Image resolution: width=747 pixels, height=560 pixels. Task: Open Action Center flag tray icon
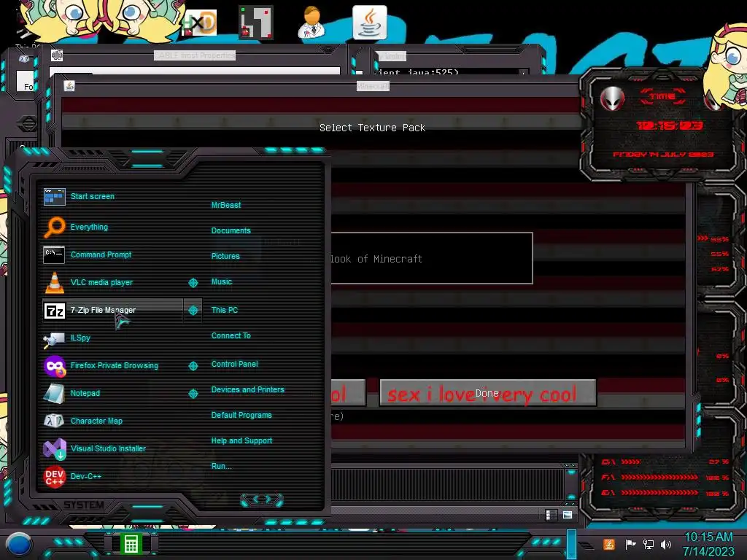coord(630,544)
